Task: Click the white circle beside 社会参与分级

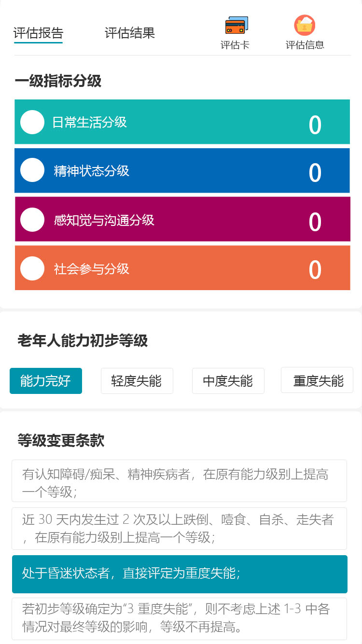Action: (x=32, y=268)
